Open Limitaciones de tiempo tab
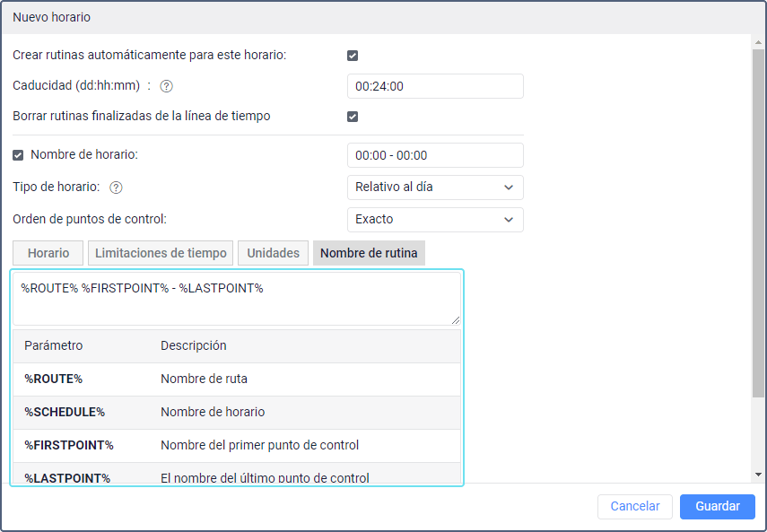Screen dimensions: 767x532 point(161,253)
